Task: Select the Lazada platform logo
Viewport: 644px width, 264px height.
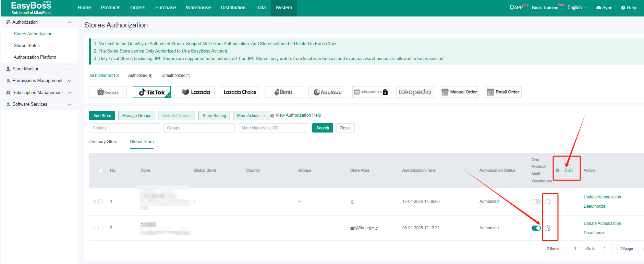Action: pyautogui.click(x=196, y=92)
